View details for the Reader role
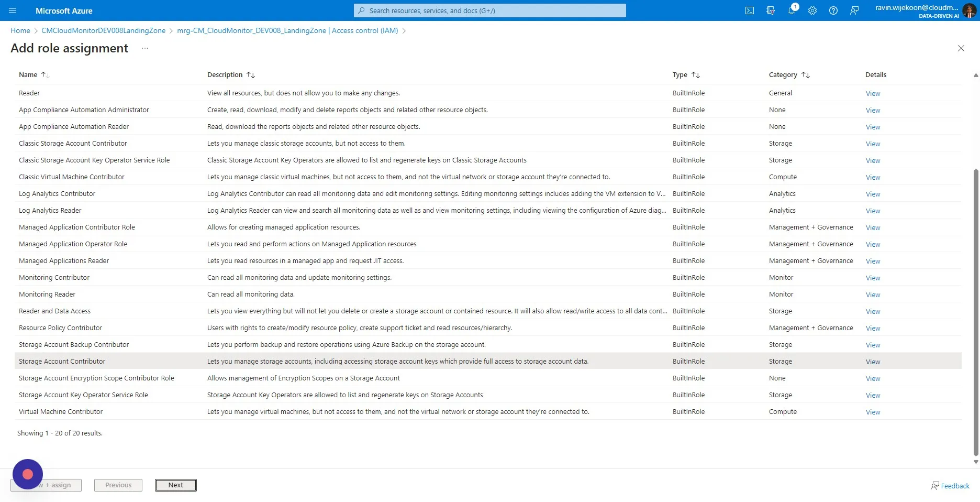The height and width of the screenshot is (502, 980). [x=873, y=93]
